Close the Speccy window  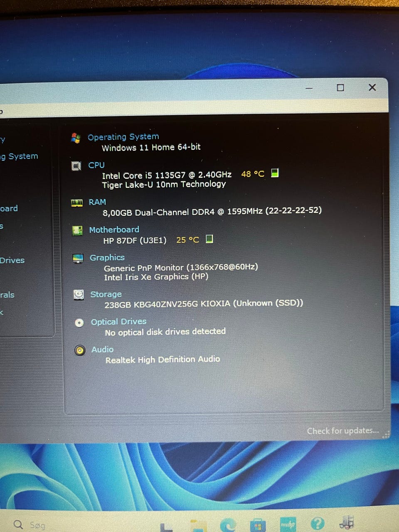372,87
